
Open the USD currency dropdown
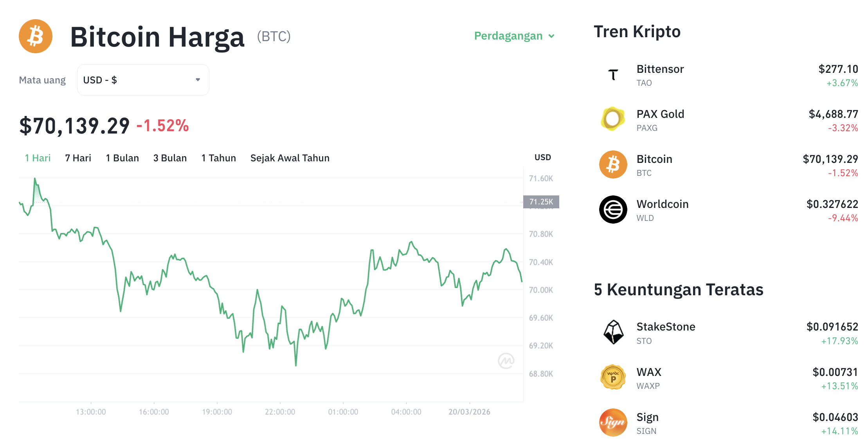tap(143, 79)
